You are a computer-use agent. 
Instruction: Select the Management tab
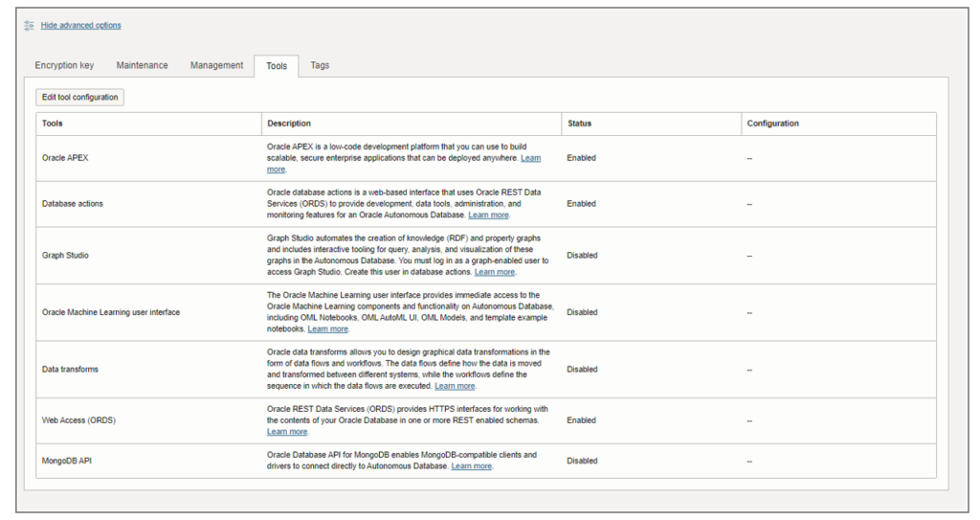[x=217, y=65]
